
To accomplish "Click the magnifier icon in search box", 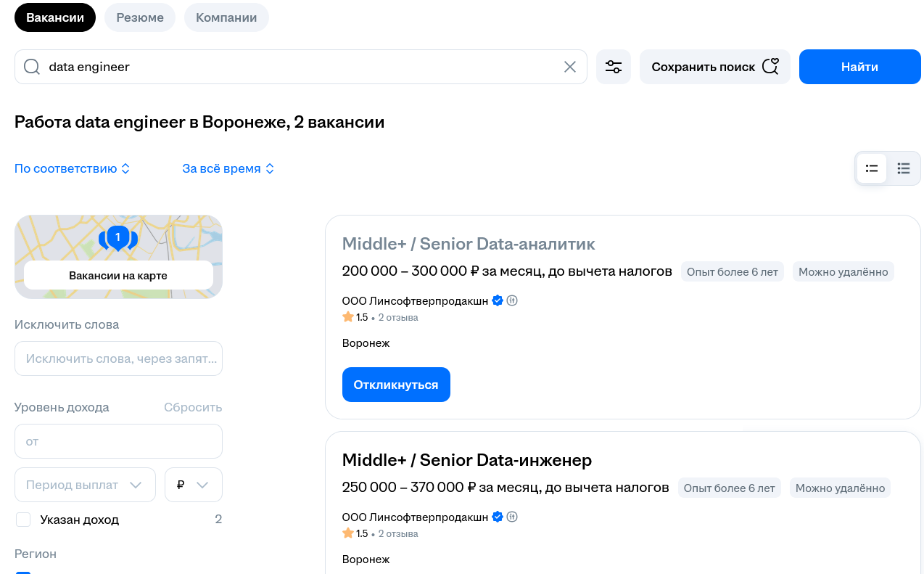I will pyautogui.click(x=32, y=67).
